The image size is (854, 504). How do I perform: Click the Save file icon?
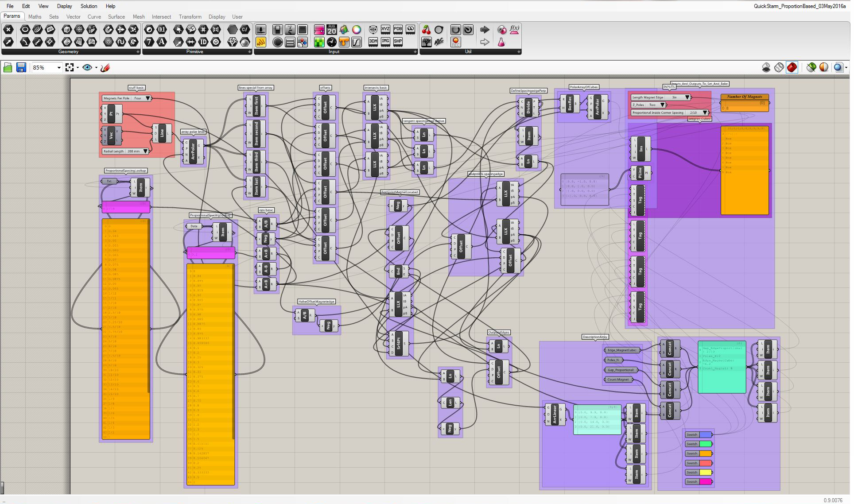coord(21,67)
